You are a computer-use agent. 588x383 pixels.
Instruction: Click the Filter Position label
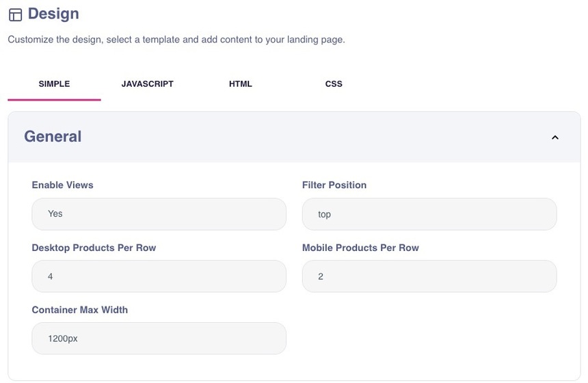point(334,185)
